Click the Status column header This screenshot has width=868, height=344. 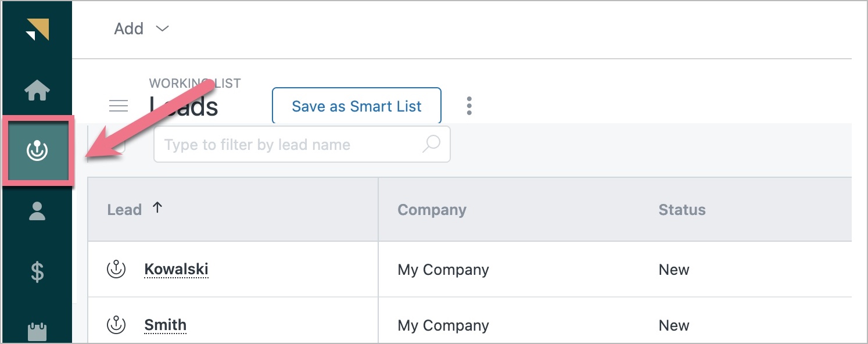(x=682, y=210)
